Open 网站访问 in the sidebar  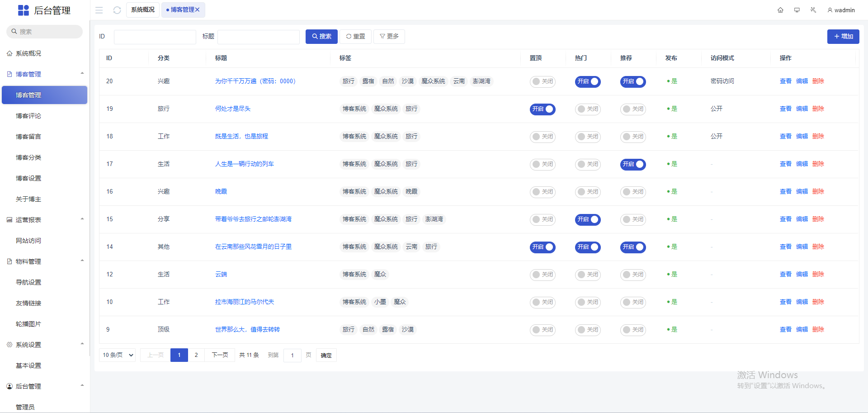click(28, 241)
